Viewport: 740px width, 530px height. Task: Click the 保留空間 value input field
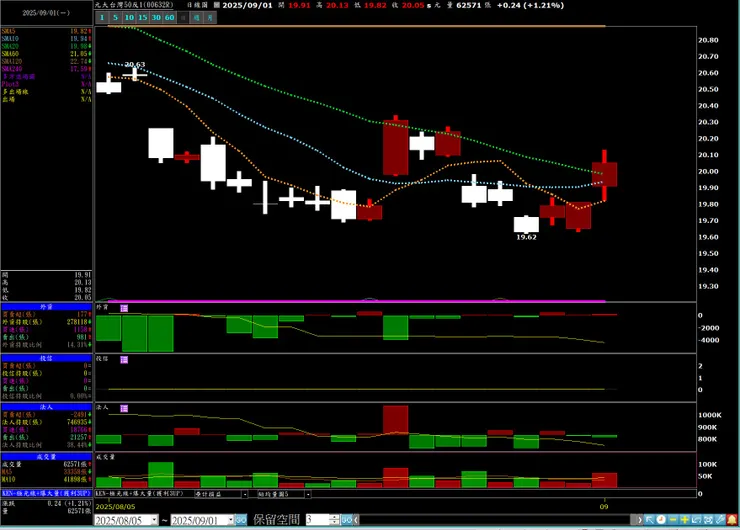317,520
